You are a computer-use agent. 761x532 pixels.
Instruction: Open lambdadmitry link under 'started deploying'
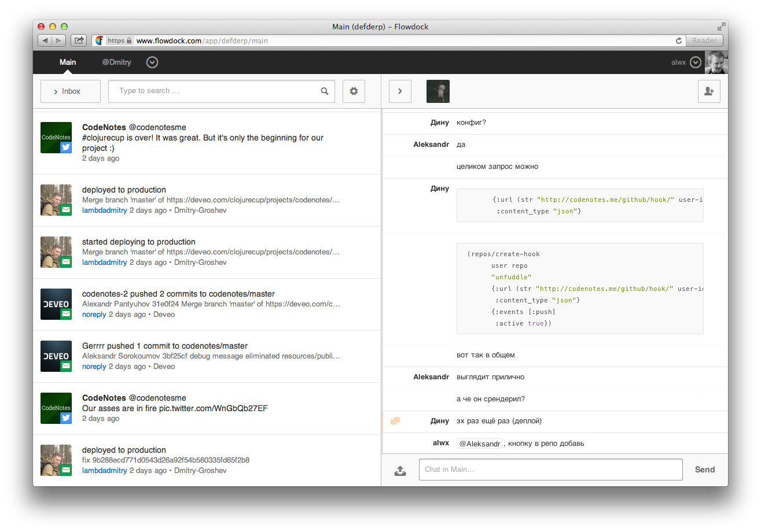(105, 263)
